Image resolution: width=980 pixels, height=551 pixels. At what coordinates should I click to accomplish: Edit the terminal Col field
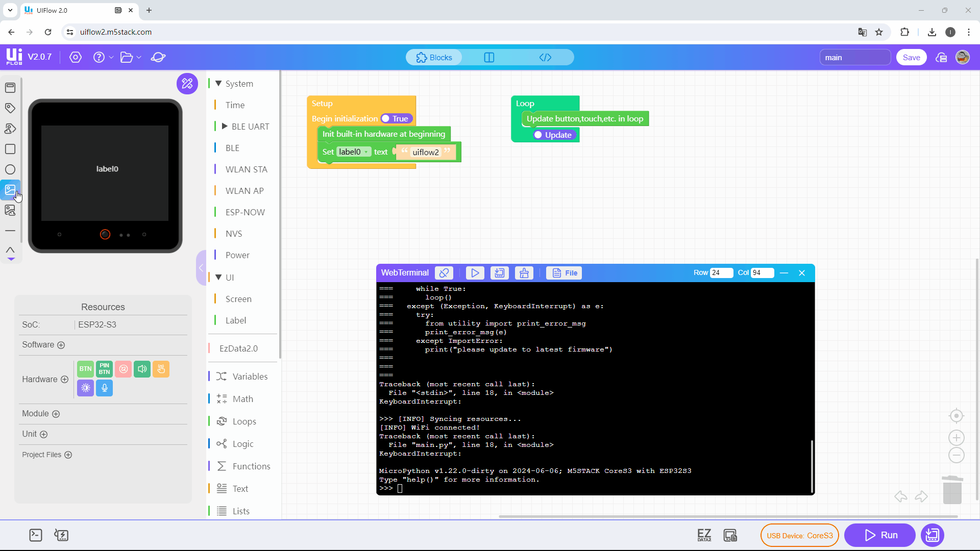tap(762, 273)
